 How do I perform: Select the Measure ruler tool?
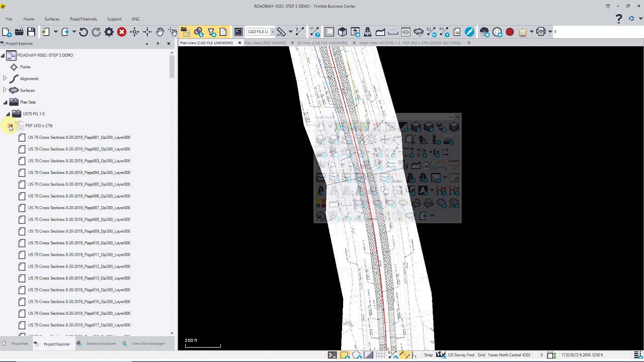pyautogui.click(x=281, y=32)
